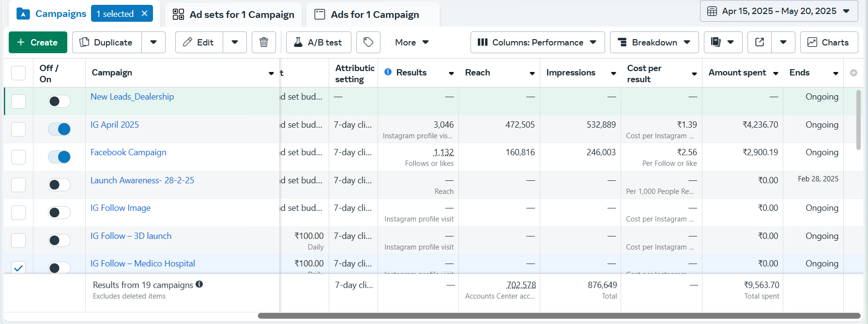The height and width of the screenshot is (324, 868).
Task: Open New Leads_Dealership campaign link
Action: pos(132,97)
